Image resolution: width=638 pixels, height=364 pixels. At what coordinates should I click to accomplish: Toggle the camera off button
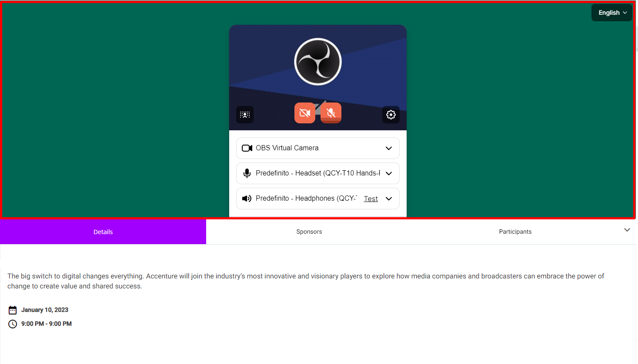305,113
